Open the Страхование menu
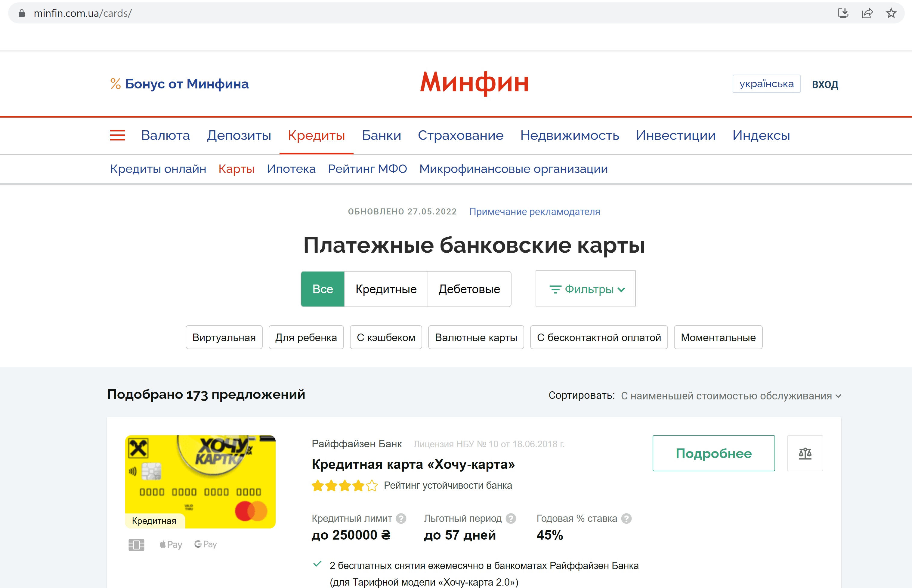 [461, 136]
